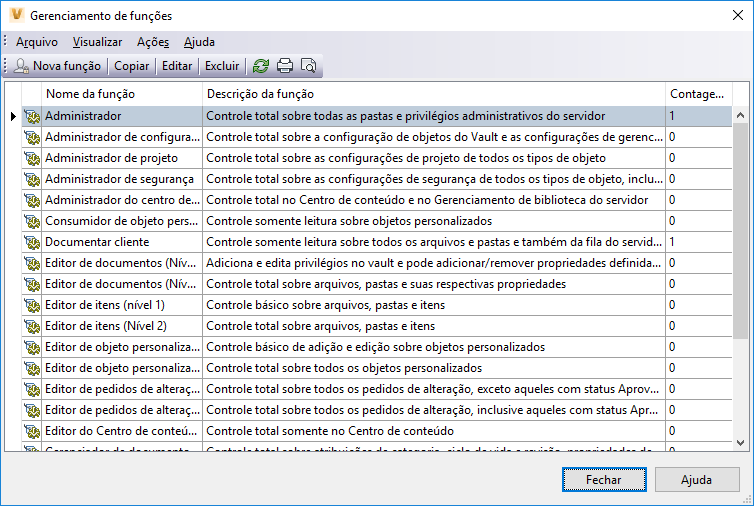
Task: Click the scrollbar down arrow
Action: click(x=742, y=441)
